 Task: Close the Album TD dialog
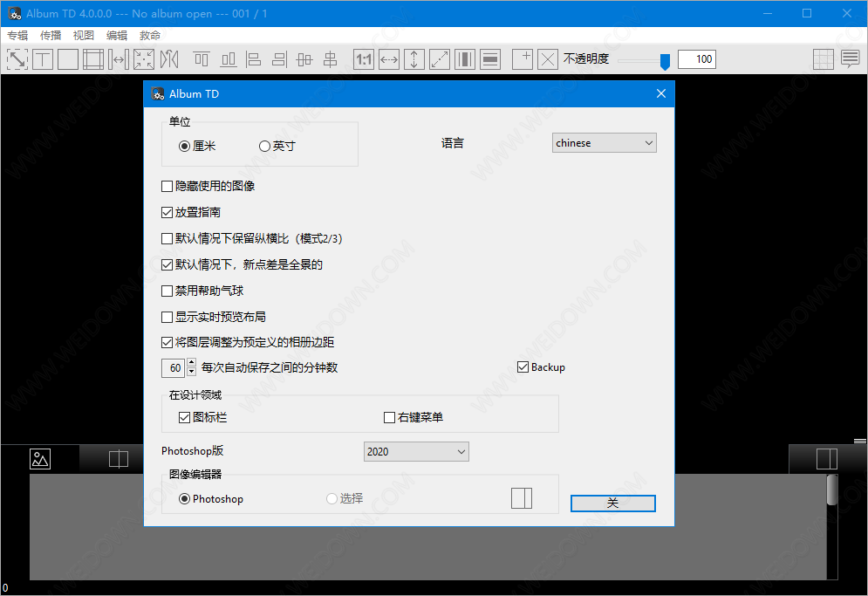(661, 93)
